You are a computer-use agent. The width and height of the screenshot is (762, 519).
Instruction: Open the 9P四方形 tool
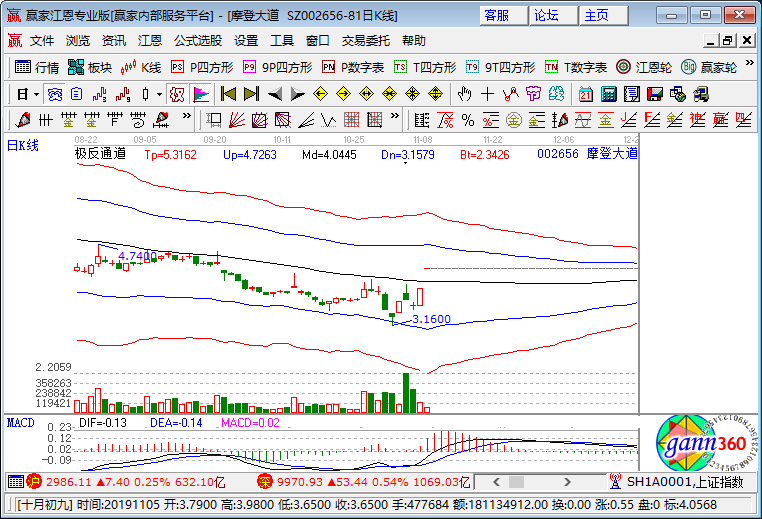coord(277,67)
